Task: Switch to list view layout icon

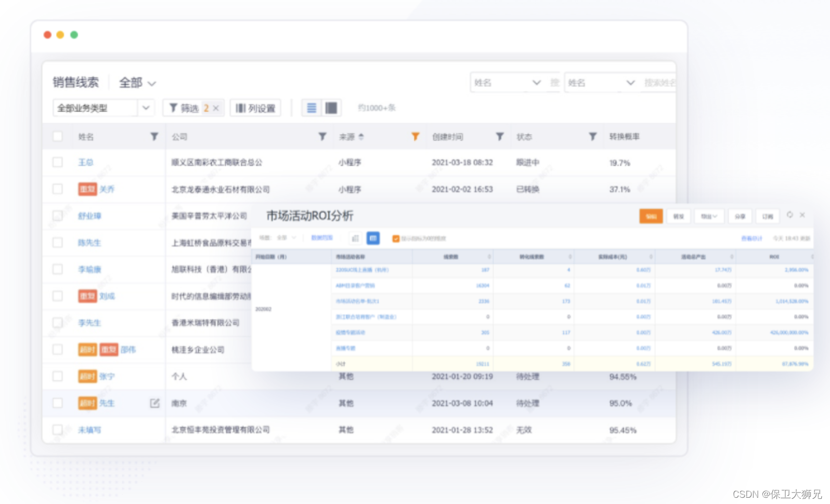Action: pyautogui.click(x=312, y=108)
